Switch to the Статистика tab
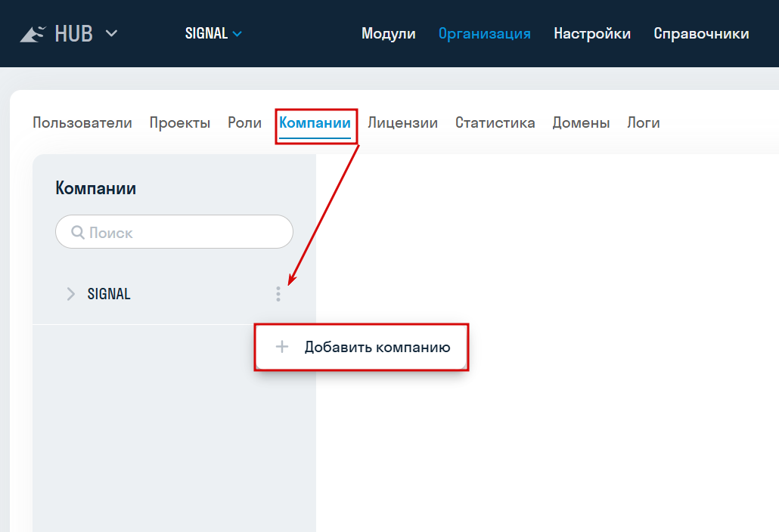This screenshot has height=532, width=779. (x=495, y=122)
